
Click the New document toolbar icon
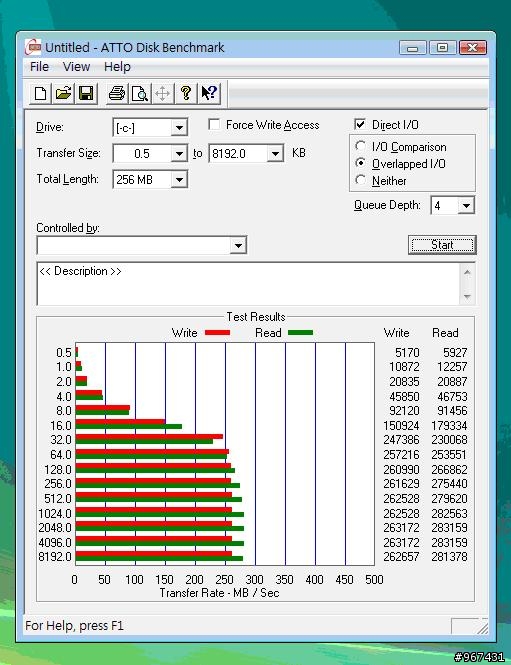(x=40, y=93)
